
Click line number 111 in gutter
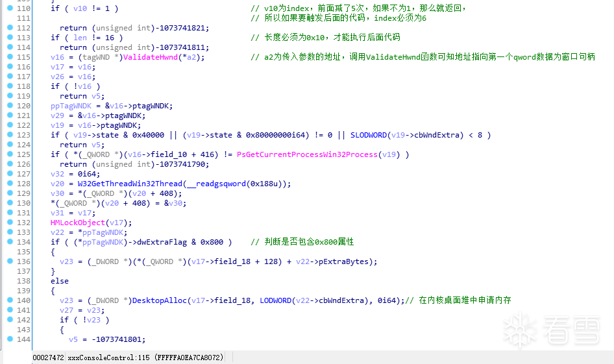[x=23, y=18]
